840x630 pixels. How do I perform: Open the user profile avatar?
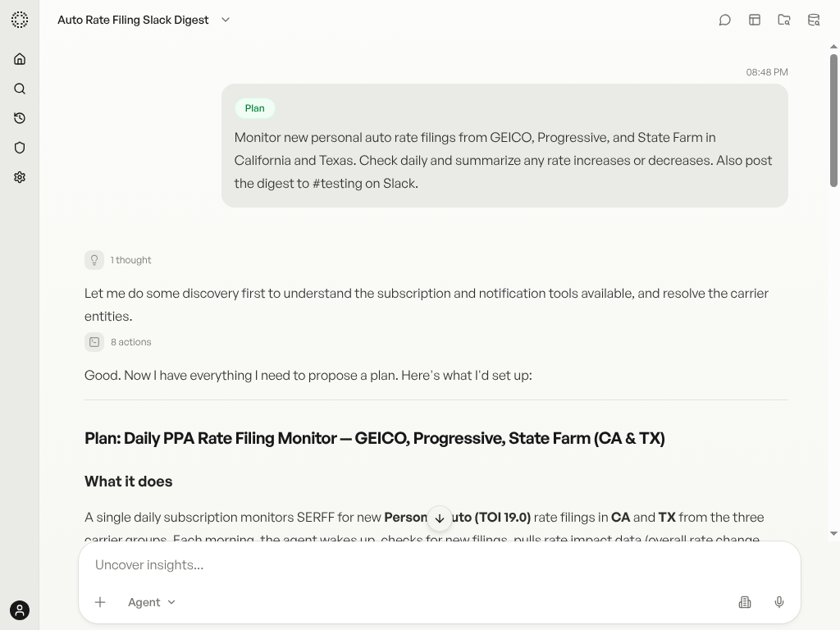click(20, 610)
